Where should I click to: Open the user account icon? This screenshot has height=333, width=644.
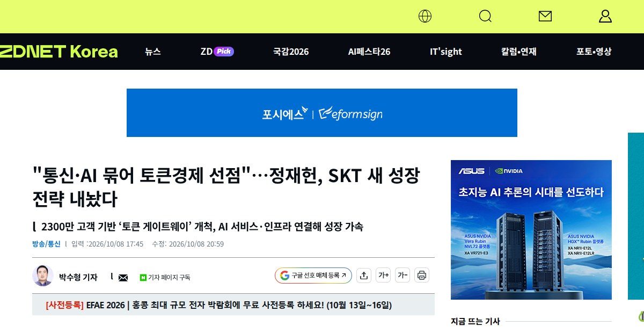605,16
